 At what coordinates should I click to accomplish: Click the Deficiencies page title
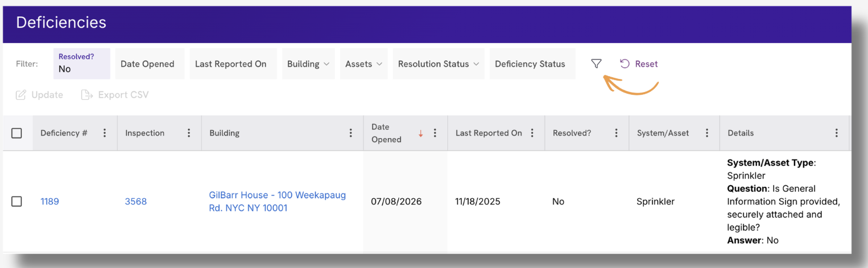click(x=61, y=23)
